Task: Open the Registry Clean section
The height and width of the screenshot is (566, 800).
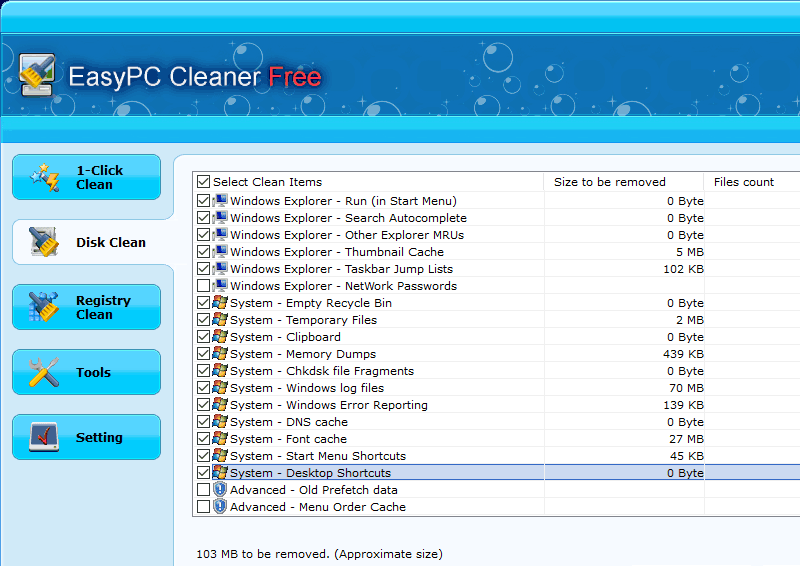Action: (x=86, y=307)
